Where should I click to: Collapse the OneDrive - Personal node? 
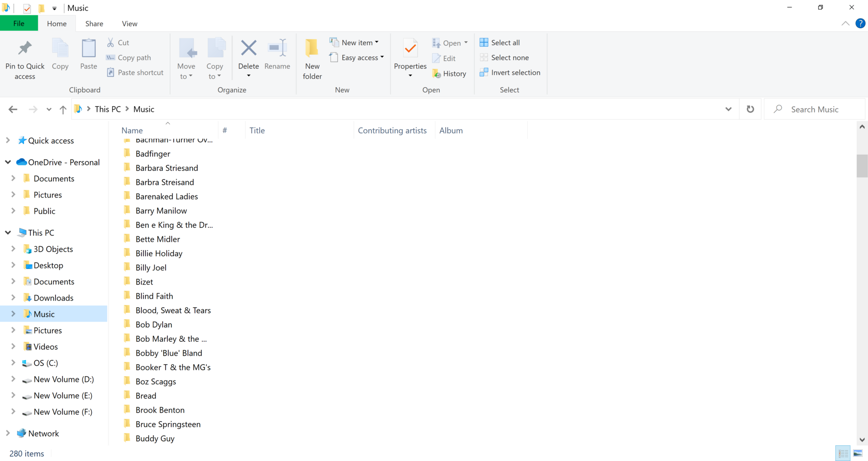pos(8,162)
